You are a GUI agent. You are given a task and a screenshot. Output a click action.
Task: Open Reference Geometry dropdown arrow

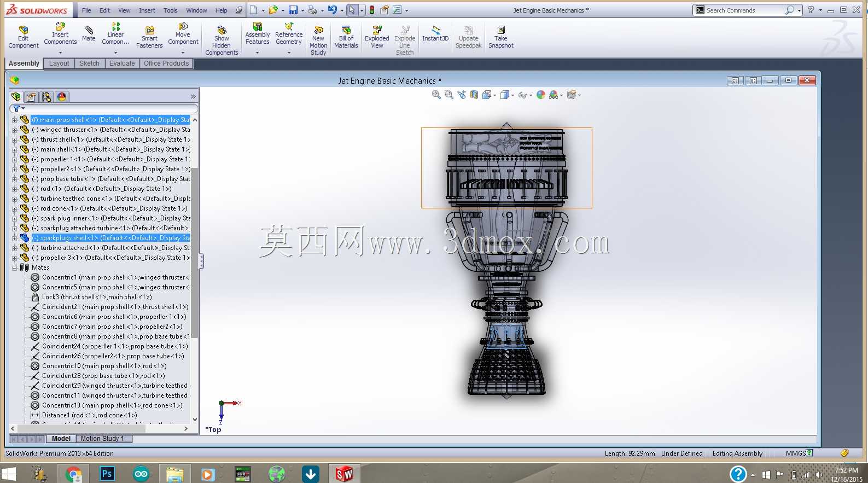click(289, 53)
